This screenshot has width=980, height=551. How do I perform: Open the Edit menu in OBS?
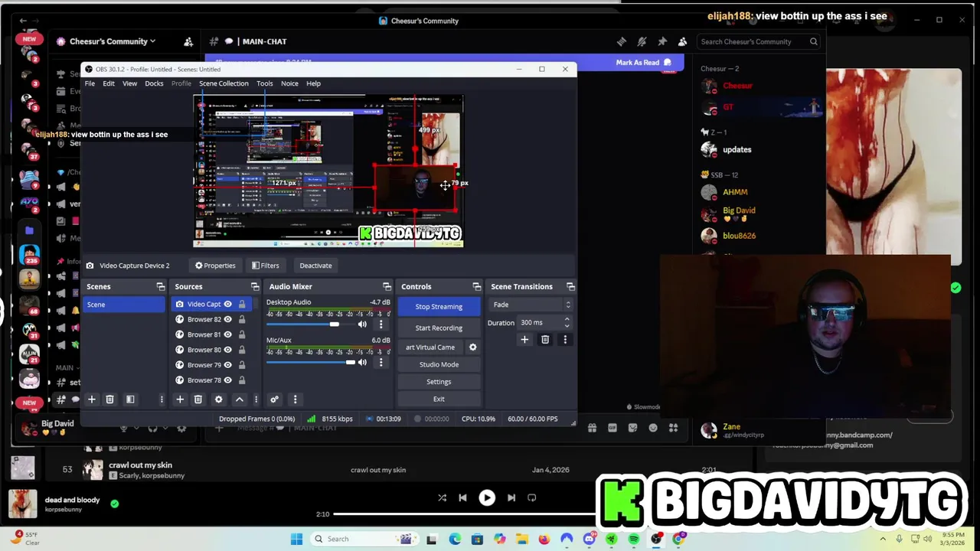(109, 83)
